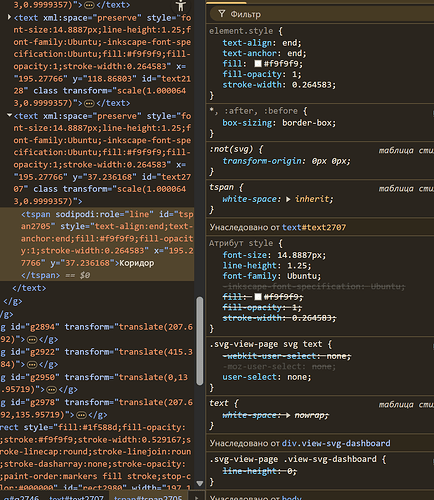Image resolution: width=434 pixels, height=500 pixels.
Task: Click the Elements panel vertical scrollbar thumb
Action: pyautogui.click(x=200, y=341)
